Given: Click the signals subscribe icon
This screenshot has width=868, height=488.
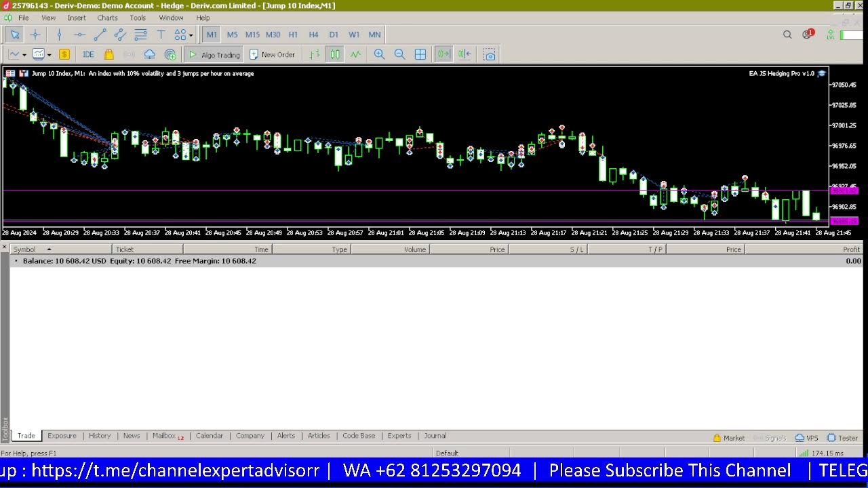Looking at the screenshot, I should point(170,54).
